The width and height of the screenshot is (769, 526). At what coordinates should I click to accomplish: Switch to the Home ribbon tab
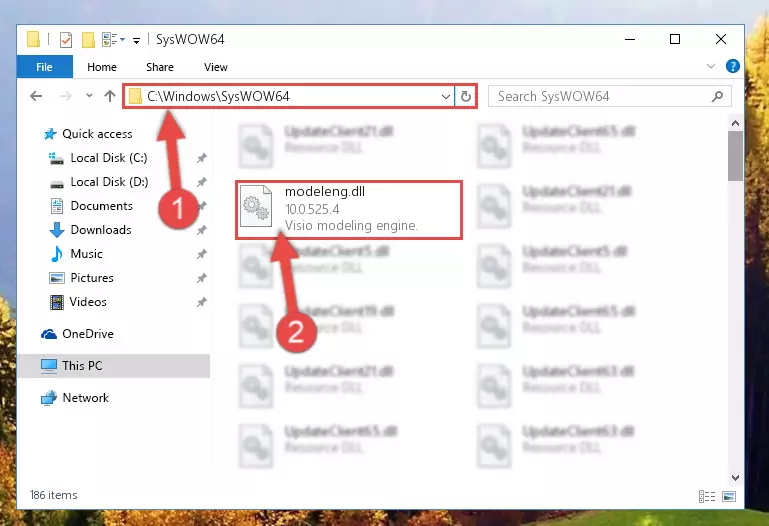click(x=102, y=67)
